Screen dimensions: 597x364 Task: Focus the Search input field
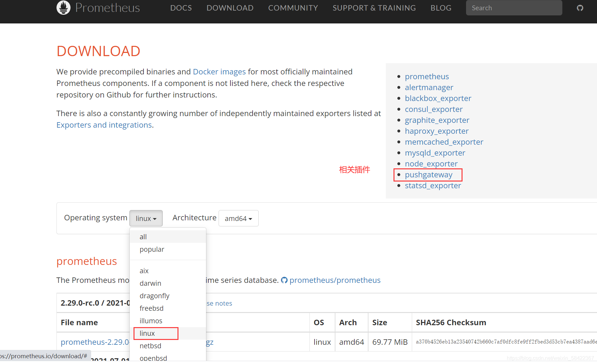pos(514,8)
